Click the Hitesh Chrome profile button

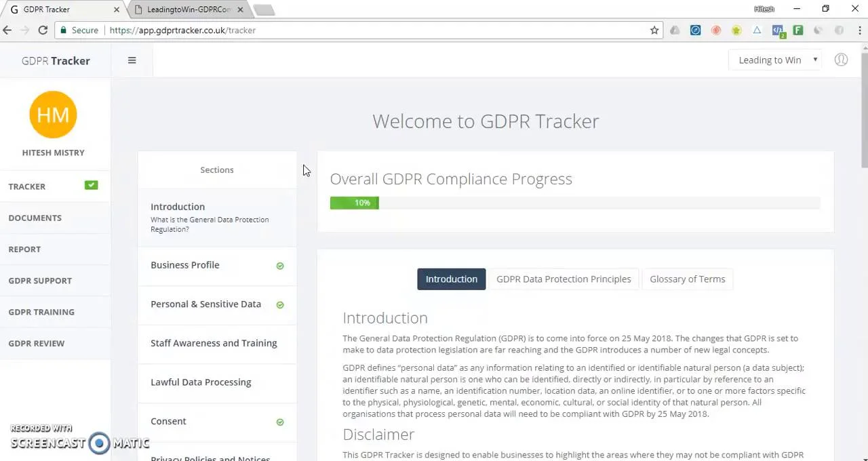tap(764, 9)
